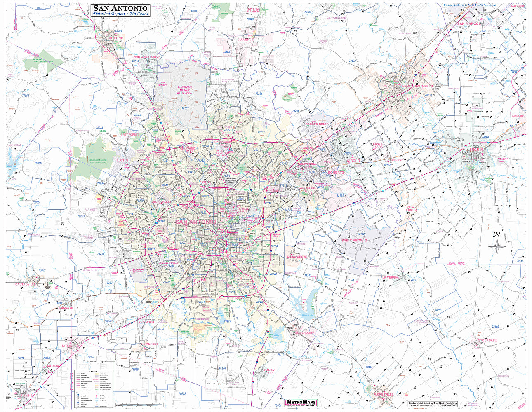
Task: Select the GARDEN RIDGE label
Action: pyautogui.click(x=317, y=124)
